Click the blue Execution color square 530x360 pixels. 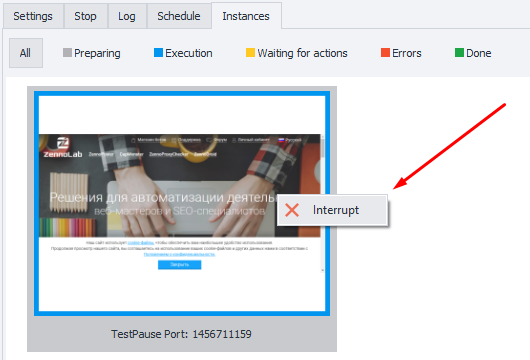[x=158, y=52]
